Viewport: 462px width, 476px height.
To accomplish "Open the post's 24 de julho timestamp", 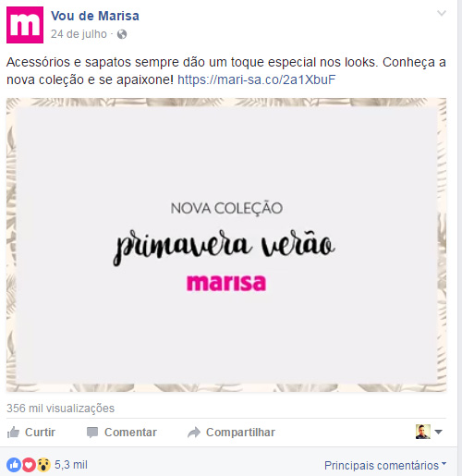I will click(x=79, y=34).
